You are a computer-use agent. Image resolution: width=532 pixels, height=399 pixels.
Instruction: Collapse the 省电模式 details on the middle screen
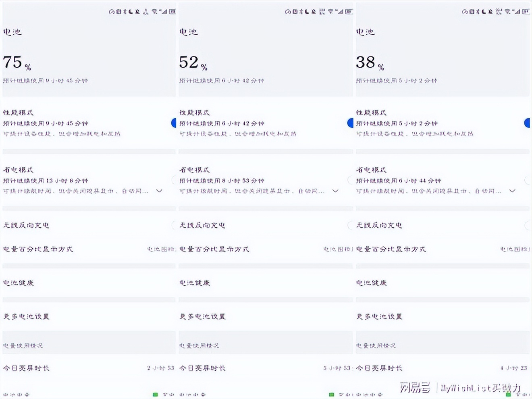coord(335,191)
